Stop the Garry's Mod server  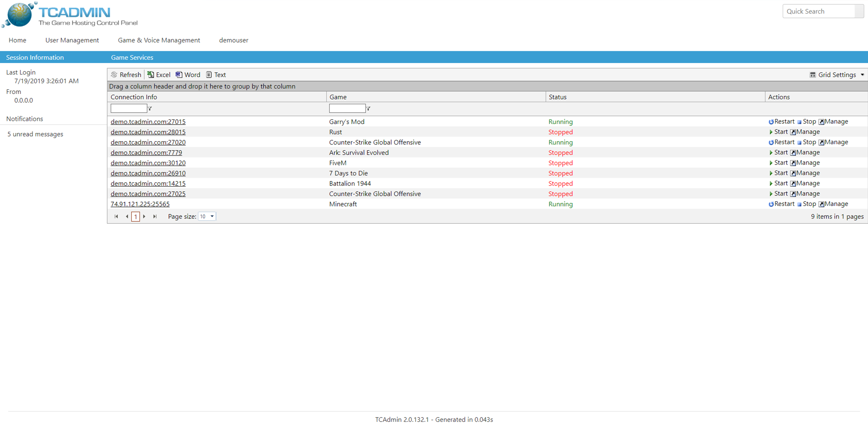click(x=807, y=121)
